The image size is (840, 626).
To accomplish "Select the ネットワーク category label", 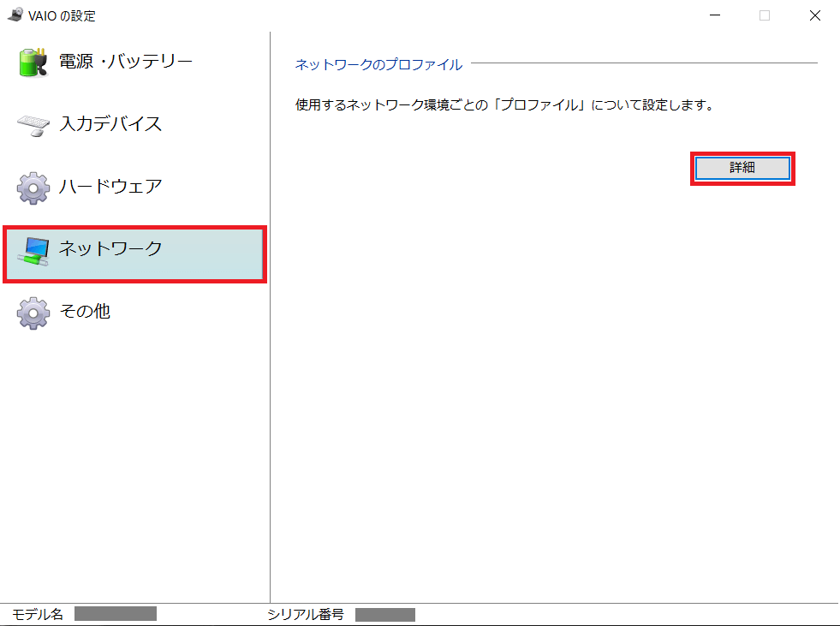I will click(110, 248).
